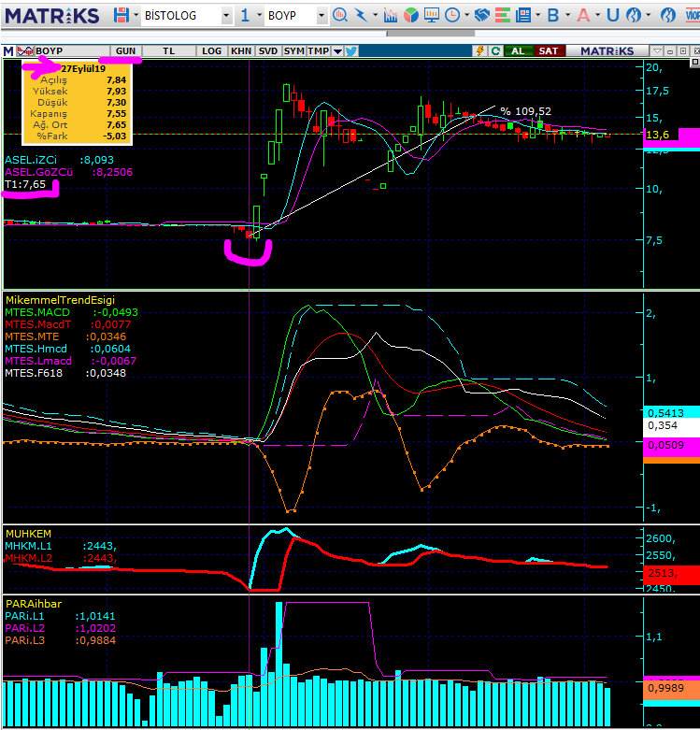Image resolution: width=700 pixels, height=730 pixels.
Task: Click the floppy disk save icon
Action: pos(121,15)
